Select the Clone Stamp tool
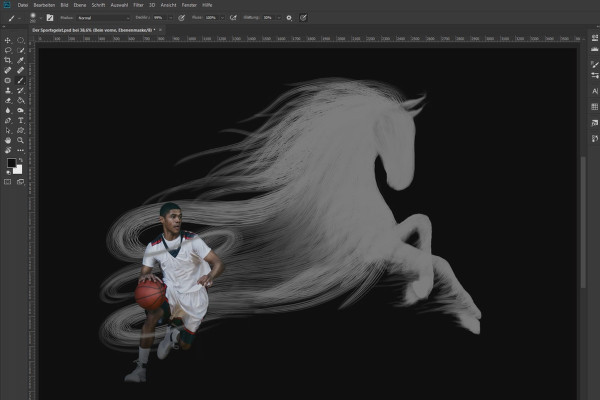 pyautogui.click(x=8, y=90)
